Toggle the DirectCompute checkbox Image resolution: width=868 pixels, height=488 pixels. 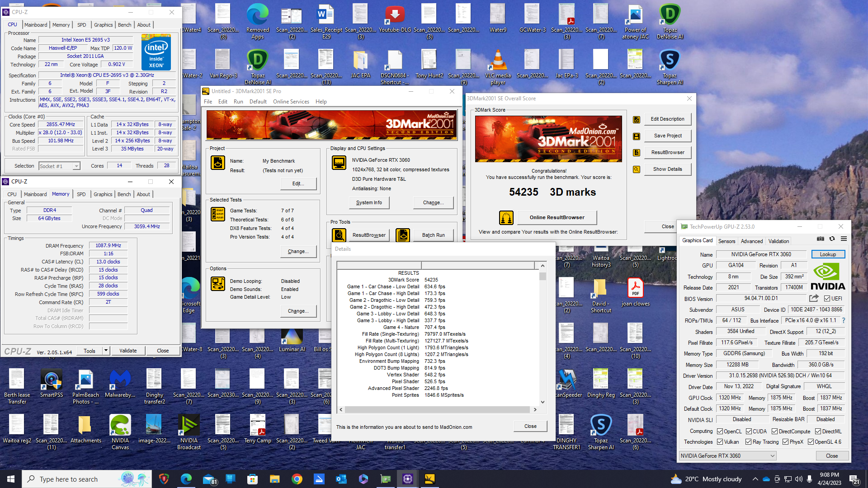tap(775, 432)
